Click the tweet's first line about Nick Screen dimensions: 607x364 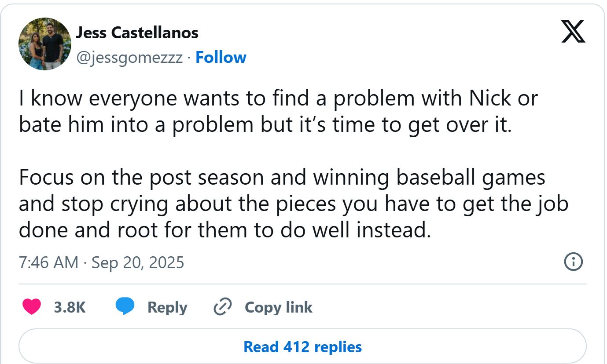(x=278, y=99)
